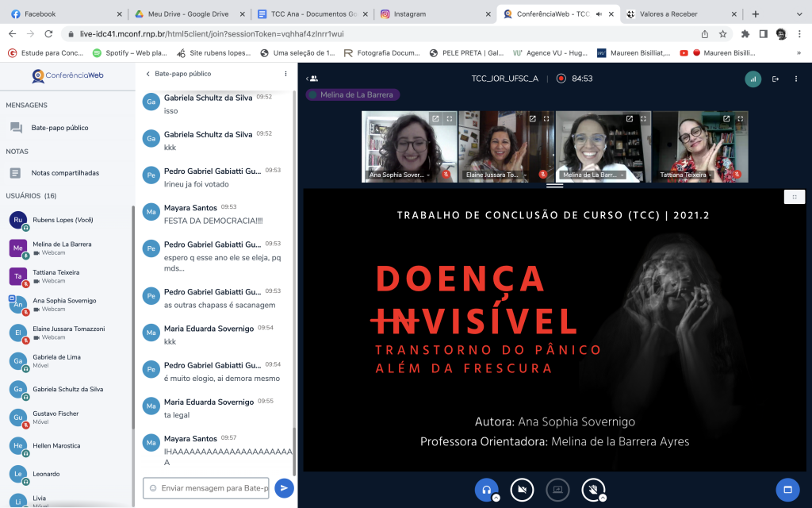
Task: Send the chat message with arrow button
Action: tap(284, 488)
